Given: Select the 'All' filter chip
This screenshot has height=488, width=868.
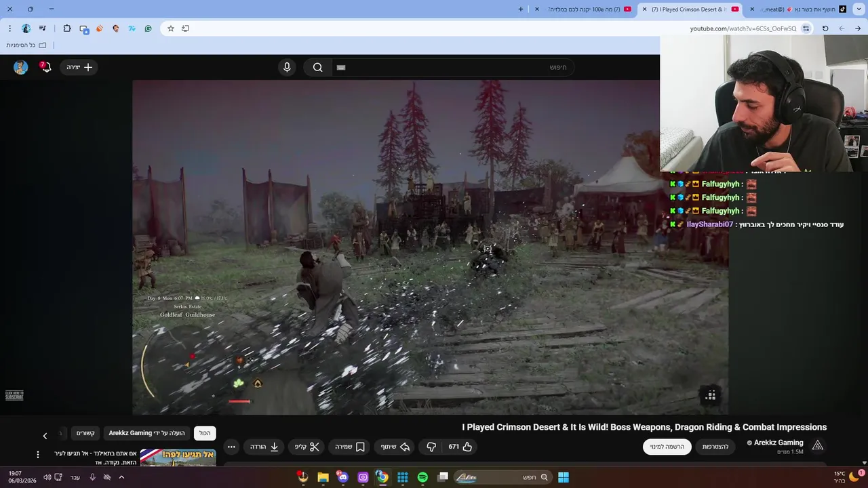Looking at the screenshot, I should (205, 433).
